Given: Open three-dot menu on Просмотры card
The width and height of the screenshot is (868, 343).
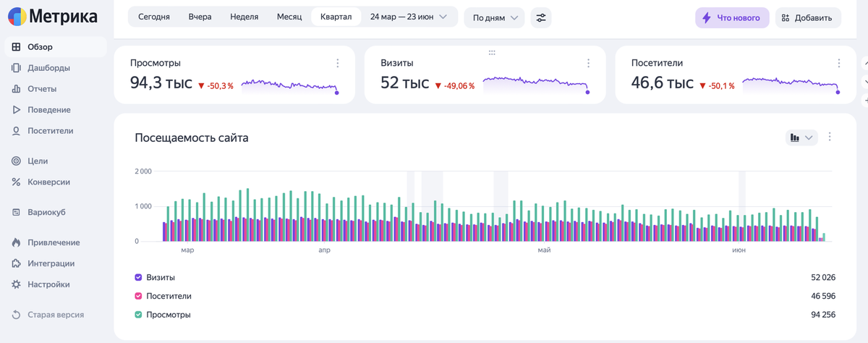Looking at the screenshot, I should pyautogui.click(x=337, y=64).
